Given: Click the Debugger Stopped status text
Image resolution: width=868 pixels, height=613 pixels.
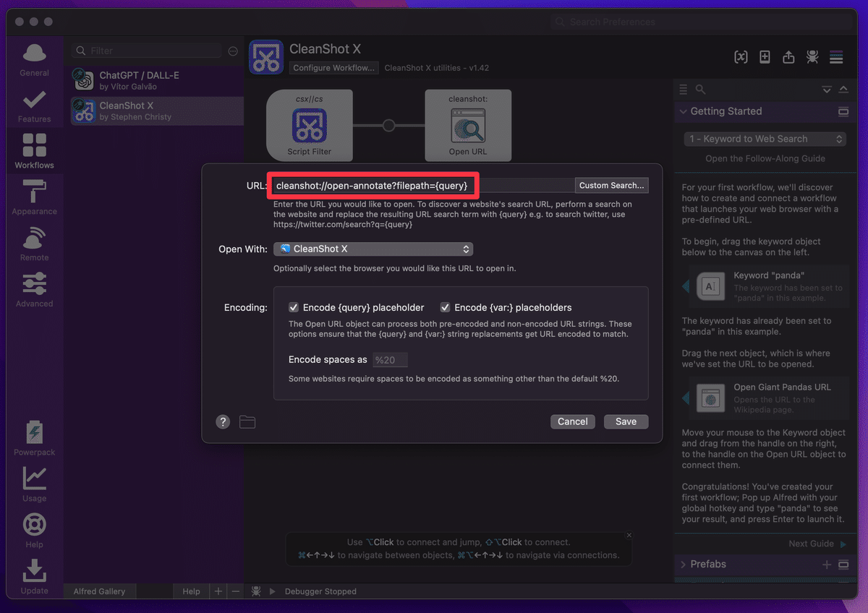Looking at the screenshot, I should click(320, 591).
